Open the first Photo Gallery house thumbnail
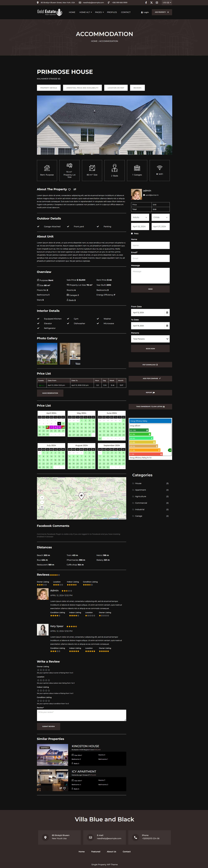This screenshot has width=208, height=868. [47, 354]
